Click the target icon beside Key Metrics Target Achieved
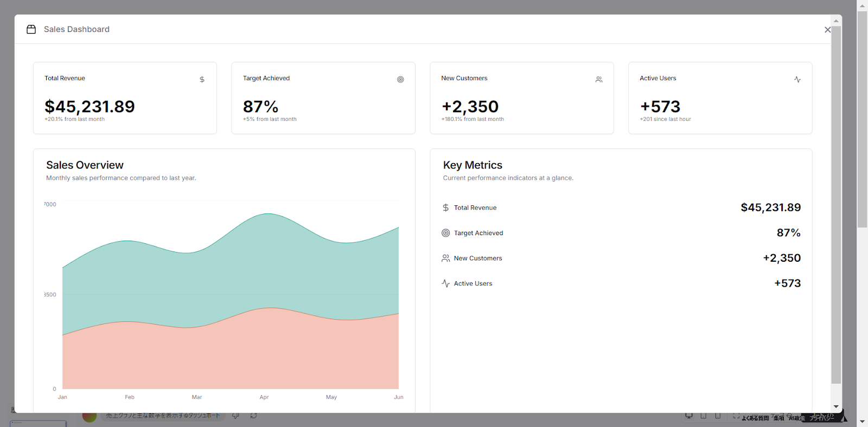 [x=445, y=233]
